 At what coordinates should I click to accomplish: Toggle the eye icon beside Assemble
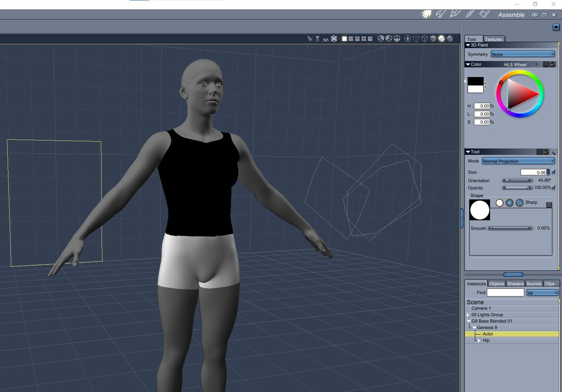pos(535,15)
